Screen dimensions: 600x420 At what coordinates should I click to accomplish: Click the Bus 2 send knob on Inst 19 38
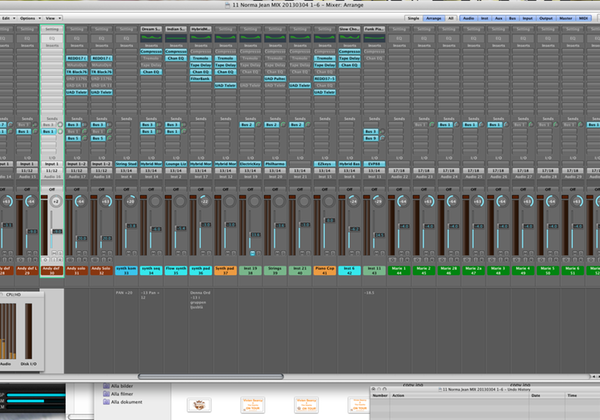tap(258, 125)
